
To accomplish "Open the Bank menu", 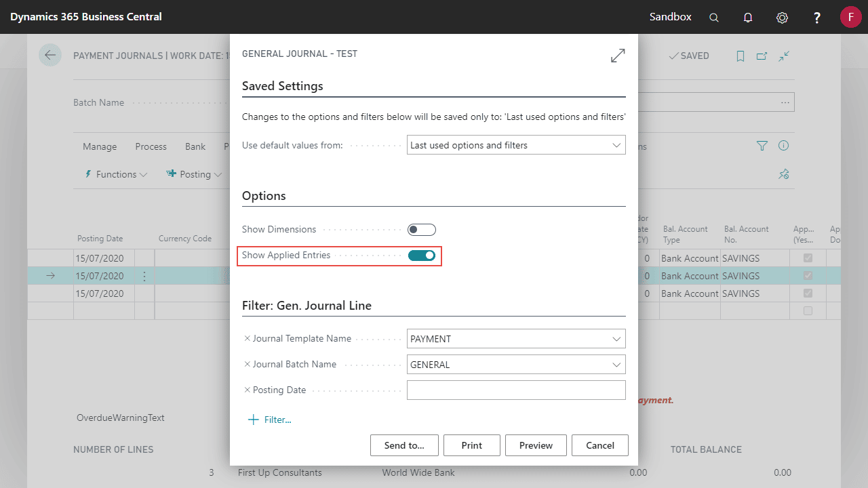I will (x=195, y=146).
